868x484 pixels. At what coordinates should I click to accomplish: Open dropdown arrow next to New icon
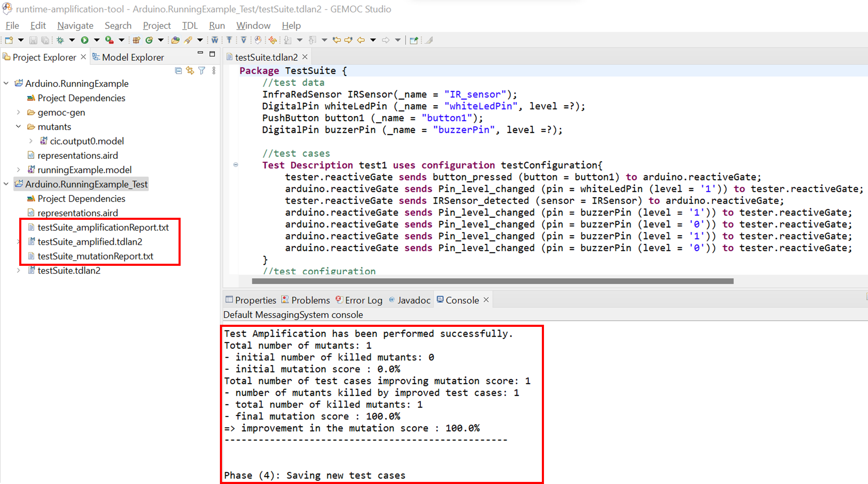(x=20, y=40)
